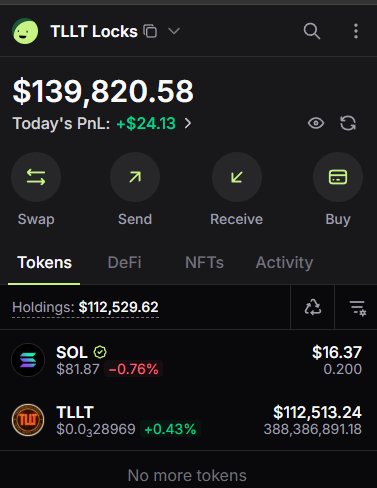Open token list filter settings

coord(358,307)
